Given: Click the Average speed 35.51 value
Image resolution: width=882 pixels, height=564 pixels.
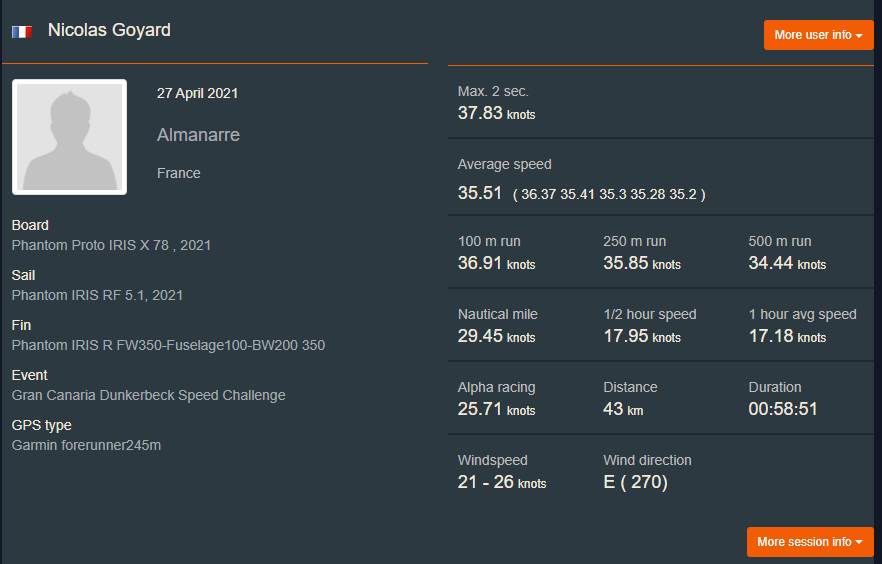Looking at the screenshot, I should coord(480,193).
